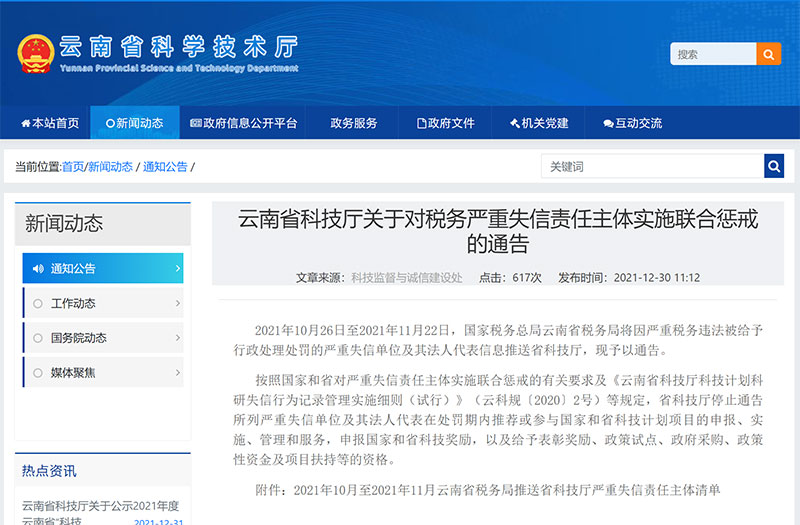
Task: Click the 首页 breadcrumb link
Action: click(x=73, y=167)
